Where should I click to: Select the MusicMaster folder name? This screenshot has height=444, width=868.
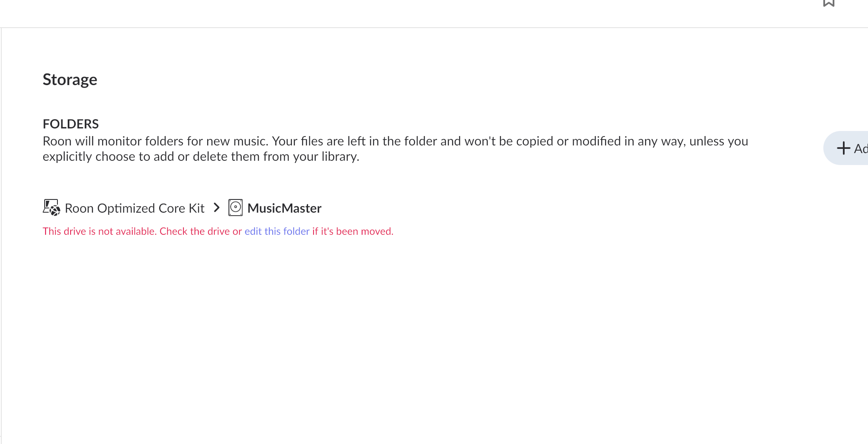point(284,208)
